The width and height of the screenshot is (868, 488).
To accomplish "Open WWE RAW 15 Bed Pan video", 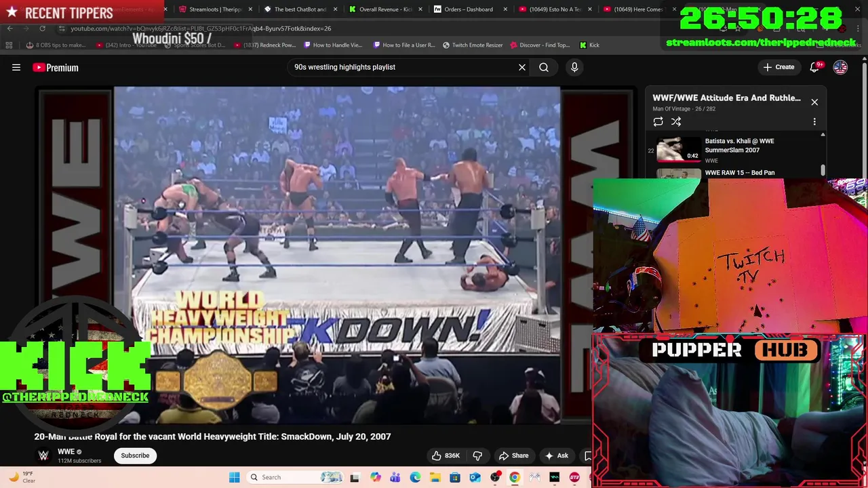I will coord(740,173).
